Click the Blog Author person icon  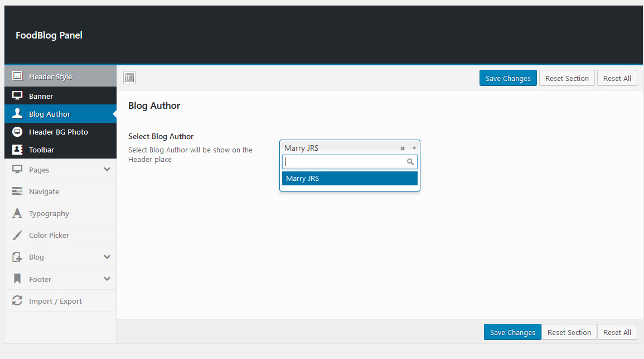[17, 113]
